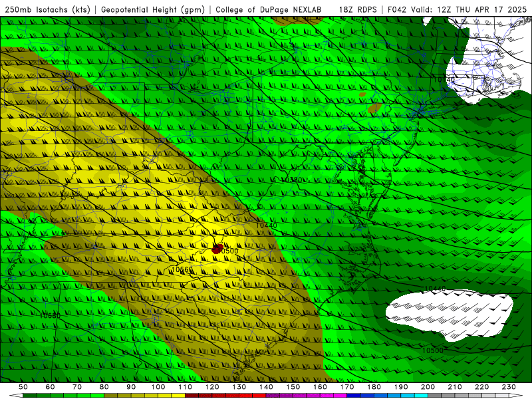The image size is (532, 399).
Task: Click the 180 value on the color scale
Action: [374, 387]
